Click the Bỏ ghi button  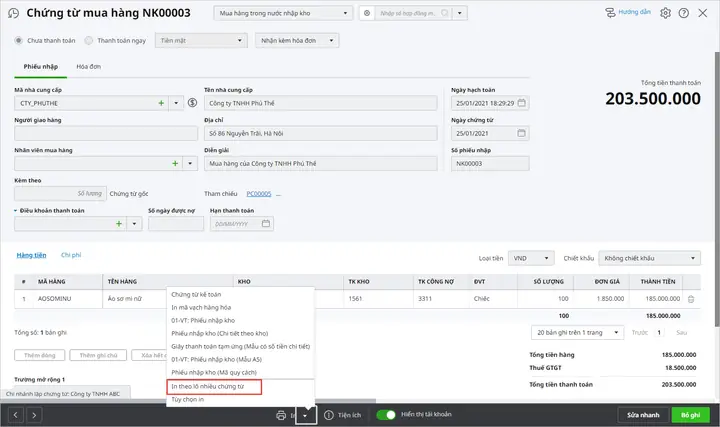[x=691, y=415]
